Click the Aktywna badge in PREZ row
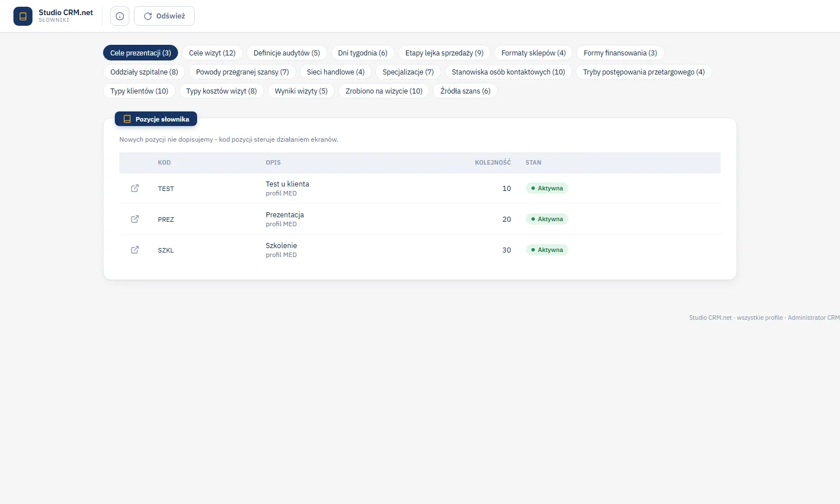 pyautogui.click(x=547, y=219)
